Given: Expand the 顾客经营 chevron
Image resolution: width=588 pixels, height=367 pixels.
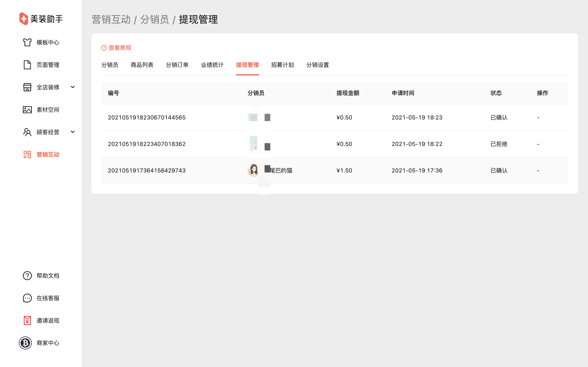Looking at the screenshot, I should click(x=73, y=132).
